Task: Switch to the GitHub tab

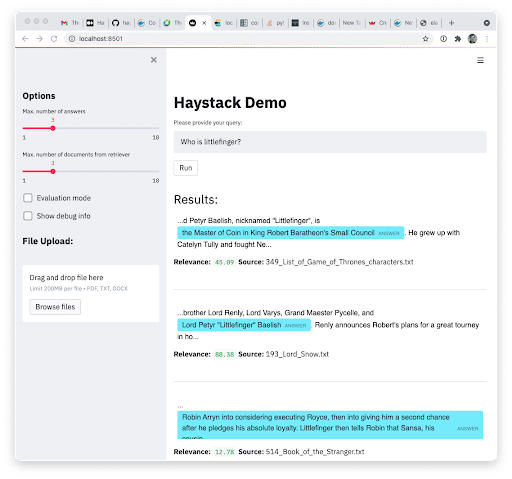Action: (121, 23)
